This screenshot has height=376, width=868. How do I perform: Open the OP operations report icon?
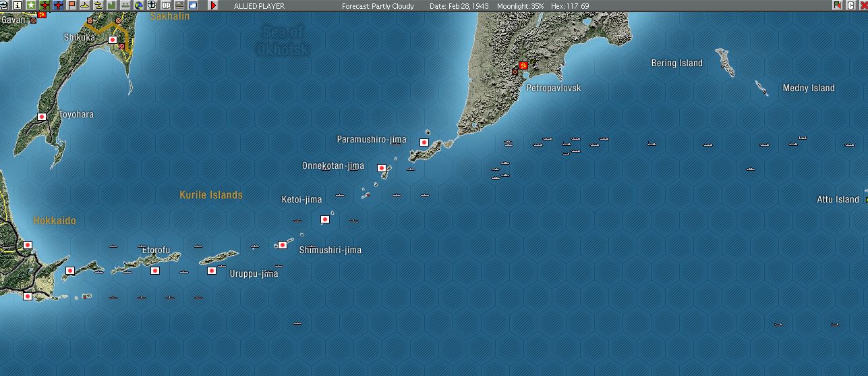166,5
